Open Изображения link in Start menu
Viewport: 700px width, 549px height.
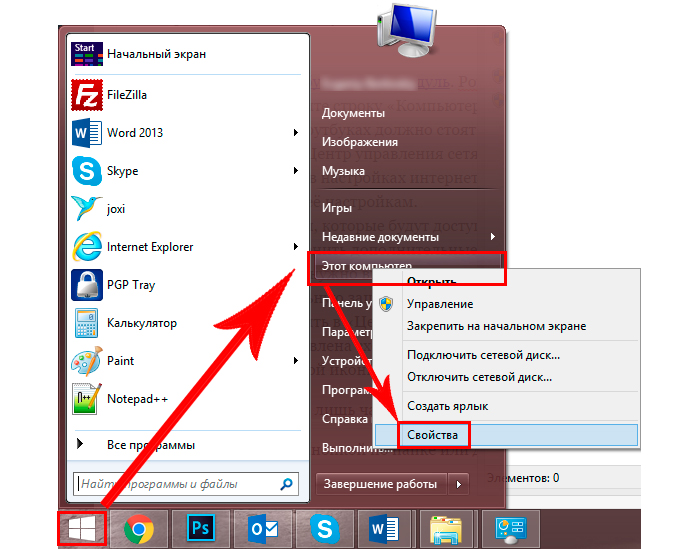pos(360,142)
